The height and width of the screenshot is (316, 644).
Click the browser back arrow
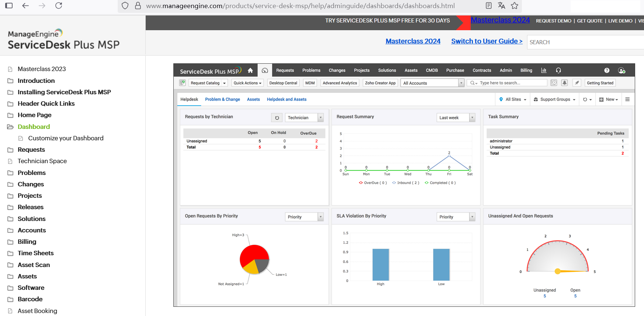(25, 6)
